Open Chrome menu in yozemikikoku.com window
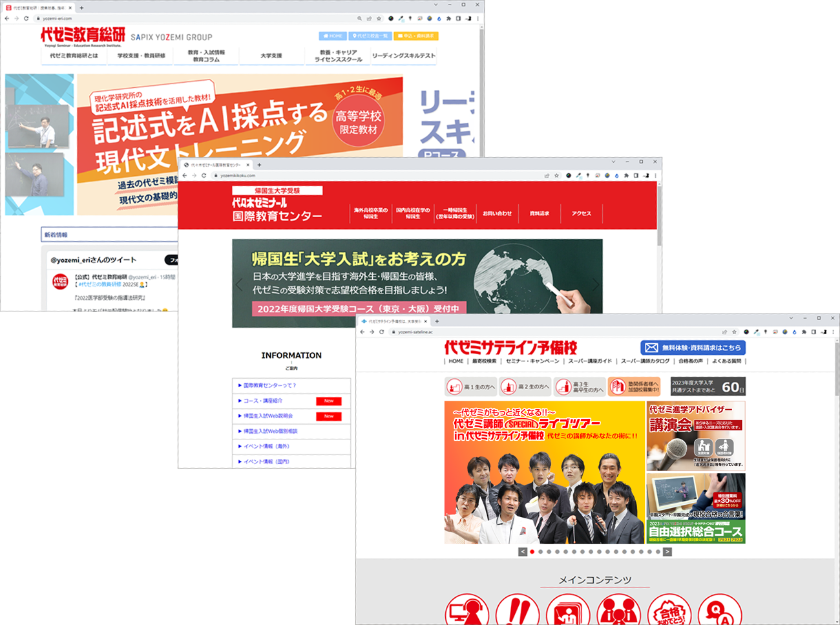Screen dimensions: 840x625 pos(655,175)
